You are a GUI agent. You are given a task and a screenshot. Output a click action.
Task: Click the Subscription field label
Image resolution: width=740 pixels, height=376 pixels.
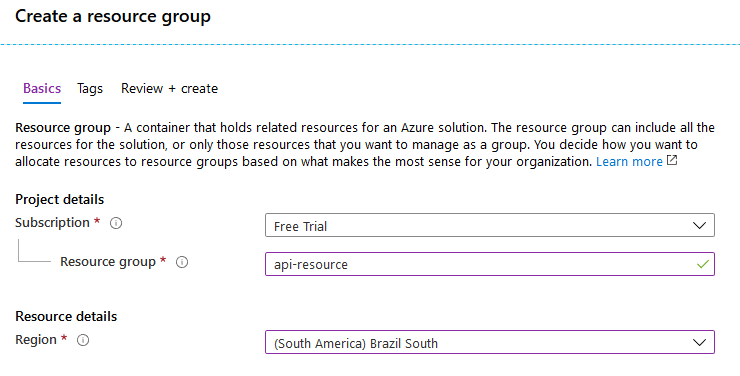[x=52, y=223]
